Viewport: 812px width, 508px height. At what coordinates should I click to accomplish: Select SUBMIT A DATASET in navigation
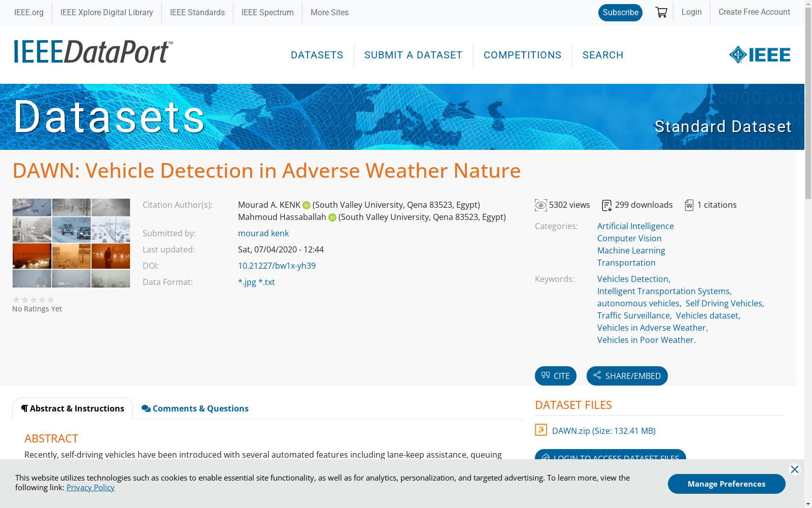tap(413, 55)
